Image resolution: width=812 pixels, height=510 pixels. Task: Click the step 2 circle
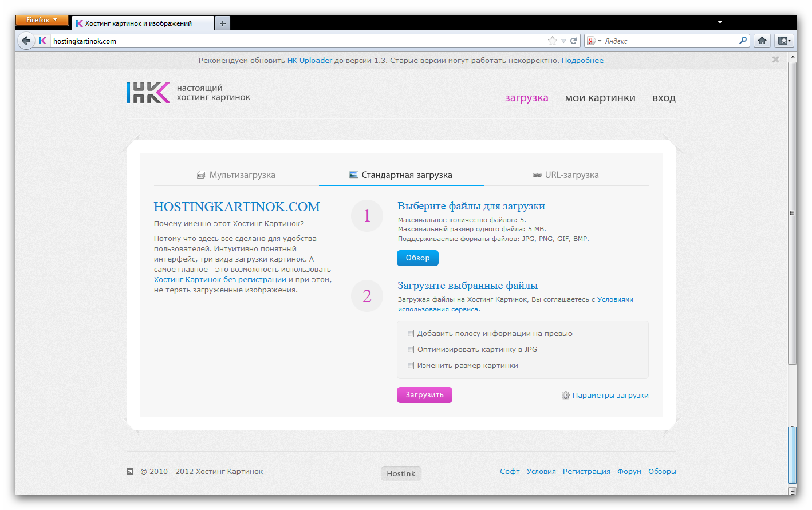click(367, 296)
